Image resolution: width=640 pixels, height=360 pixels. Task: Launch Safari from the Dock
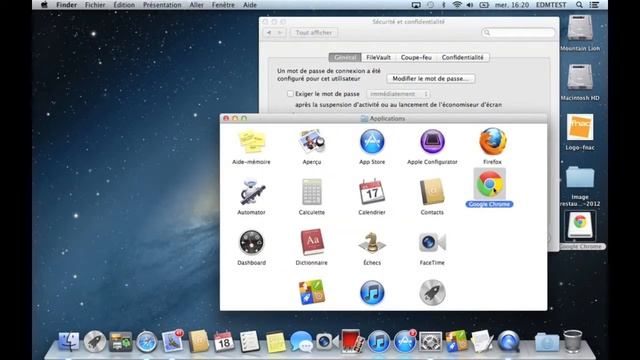tap(146, 341)
